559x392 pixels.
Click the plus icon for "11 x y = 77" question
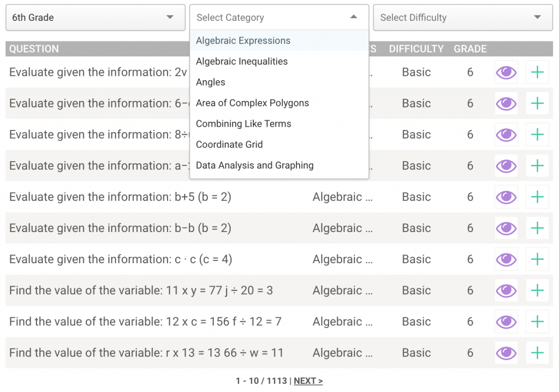537,290
